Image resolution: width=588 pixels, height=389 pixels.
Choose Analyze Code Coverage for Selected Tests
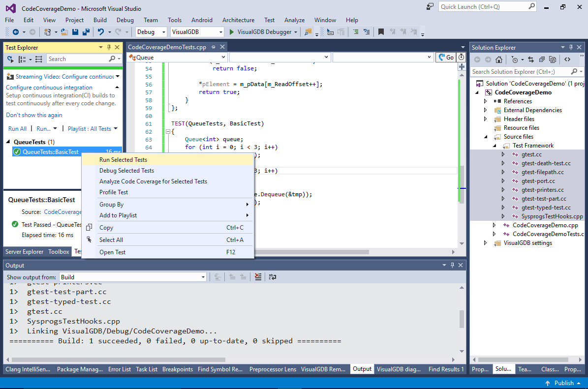click(x=153, y=181)
